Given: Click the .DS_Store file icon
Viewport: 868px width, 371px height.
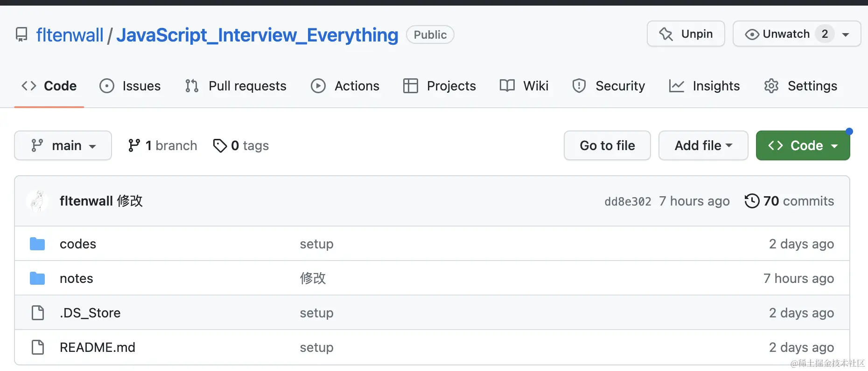Looking at the screenshot, I should 38,313.
